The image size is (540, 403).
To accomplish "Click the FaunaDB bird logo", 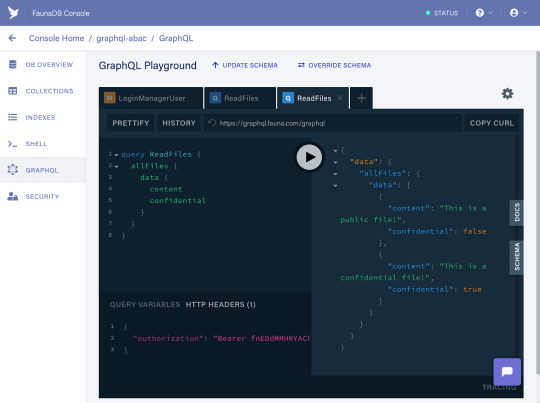I will point(13,13).
